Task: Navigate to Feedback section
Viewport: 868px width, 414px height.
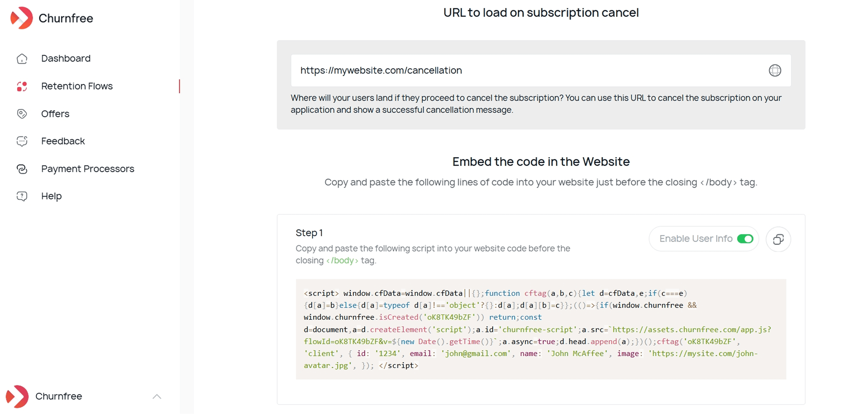Action: pyautogui.click(x=63, y=141)
